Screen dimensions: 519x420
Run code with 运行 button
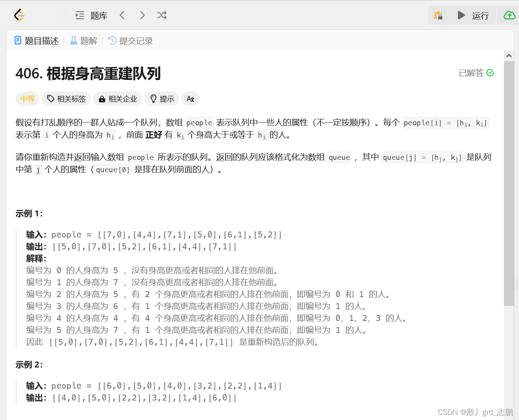pyautogui.click(x=472, y=16)
